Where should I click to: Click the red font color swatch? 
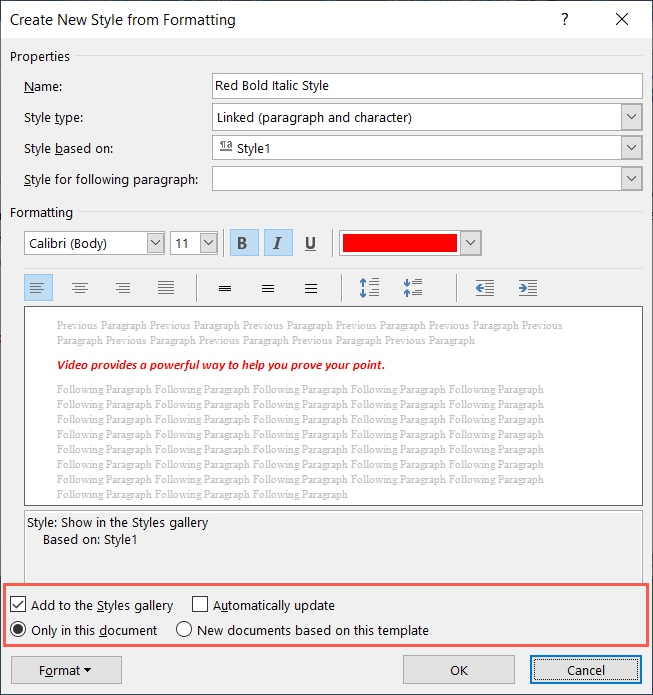[x=400, y=243]
